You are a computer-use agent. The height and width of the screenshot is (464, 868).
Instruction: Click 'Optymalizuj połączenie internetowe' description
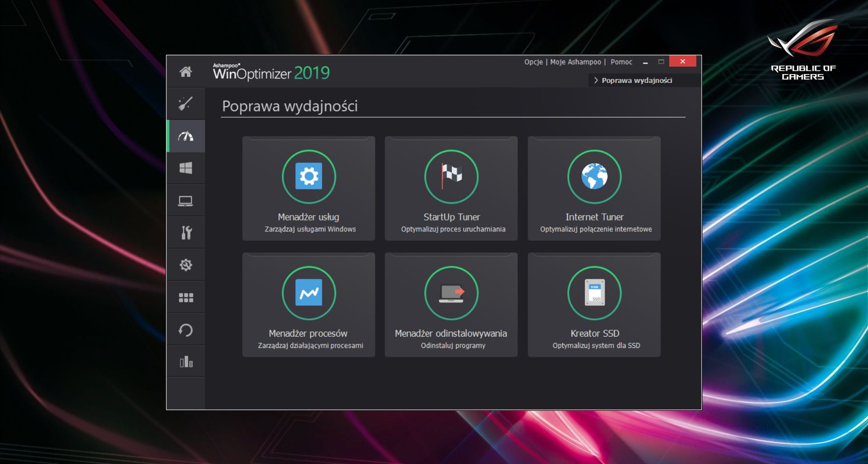coord(596,229)
